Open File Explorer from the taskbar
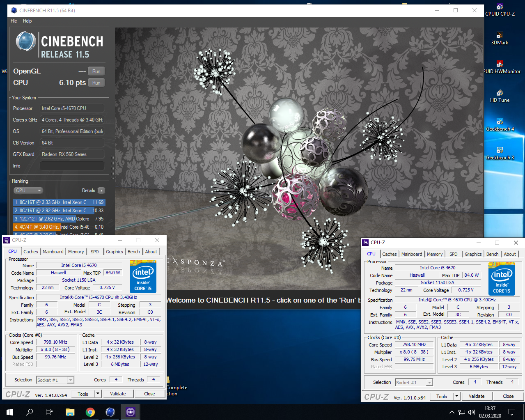This screenshot has width=525, height=420. click(x=70, y=412)
